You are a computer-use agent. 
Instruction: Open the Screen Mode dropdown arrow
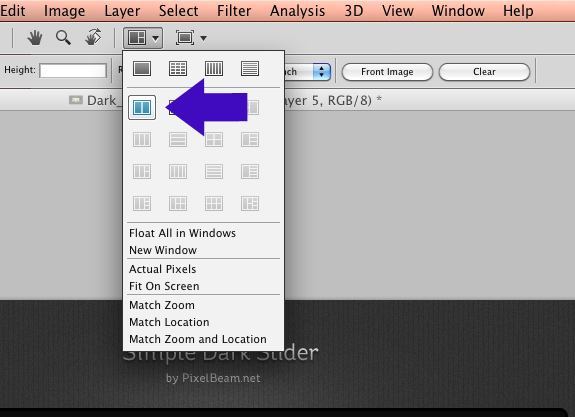click(204, 38)
